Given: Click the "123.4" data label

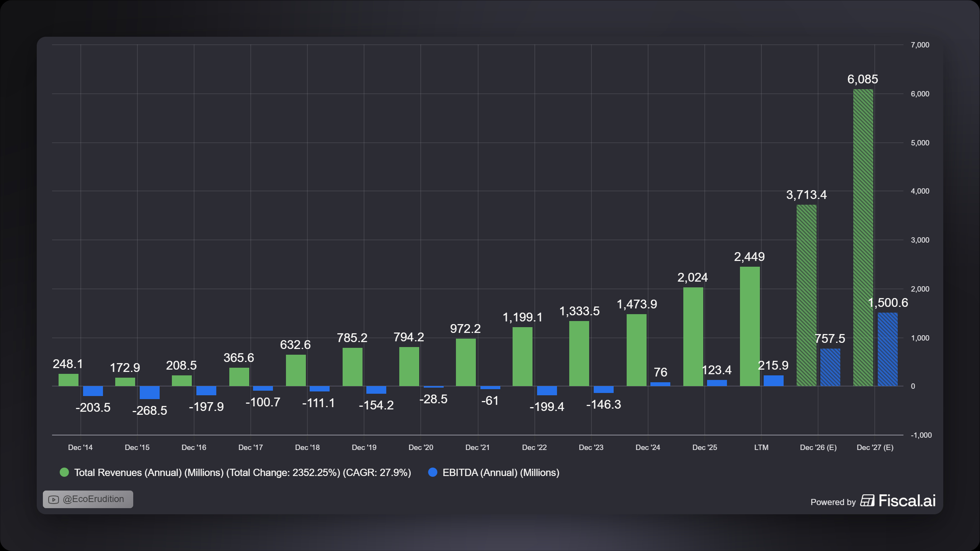Looking at the screenshot, I should [x=717, y=370].
